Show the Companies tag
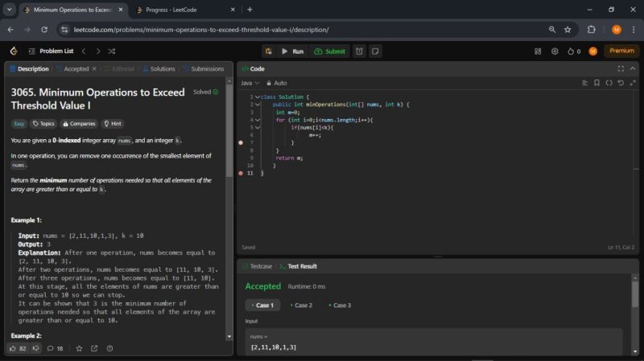Screen dimensions: 644x361 [x=79, y=124]
